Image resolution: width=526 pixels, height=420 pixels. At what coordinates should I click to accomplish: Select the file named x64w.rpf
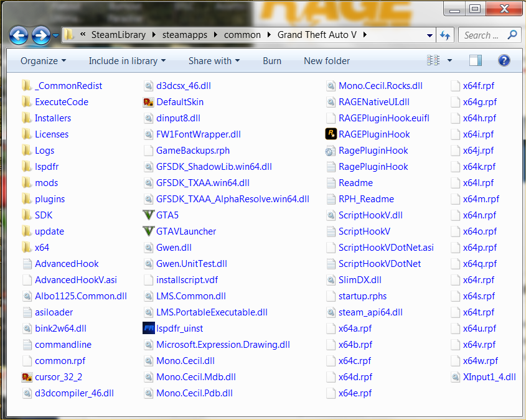click(481, 361)
